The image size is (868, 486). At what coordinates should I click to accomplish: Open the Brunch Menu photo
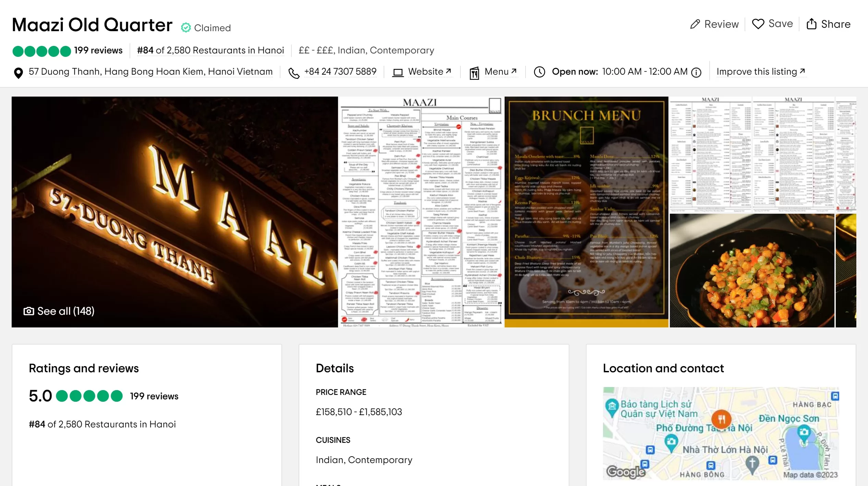tap(586, 212)
